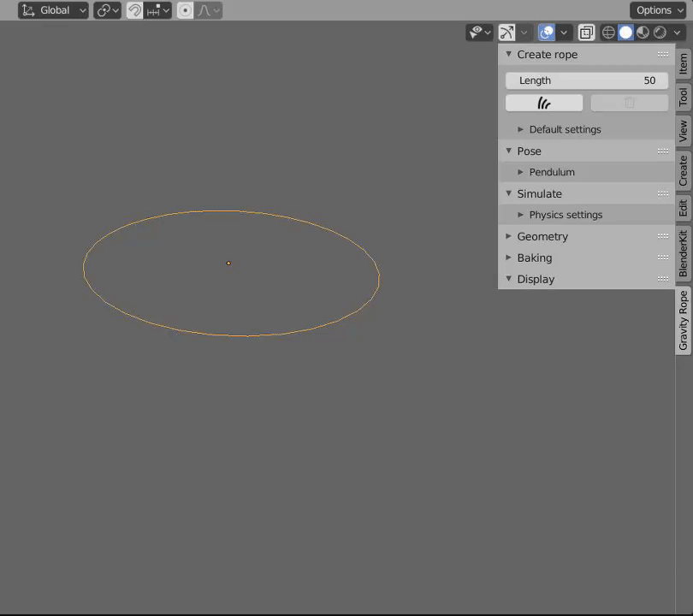Screen dimensions: 693x616
Task: Open the Options dropdown
Action: coord(658,10)
